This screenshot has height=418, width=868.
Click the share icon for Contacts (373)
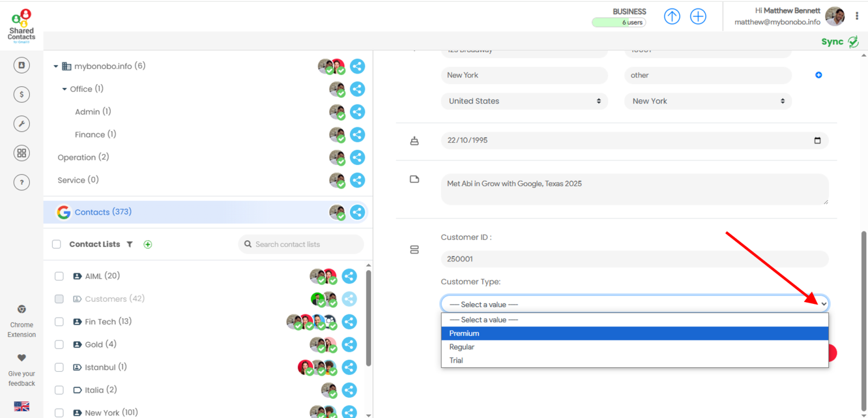click(x=357, y=212)
